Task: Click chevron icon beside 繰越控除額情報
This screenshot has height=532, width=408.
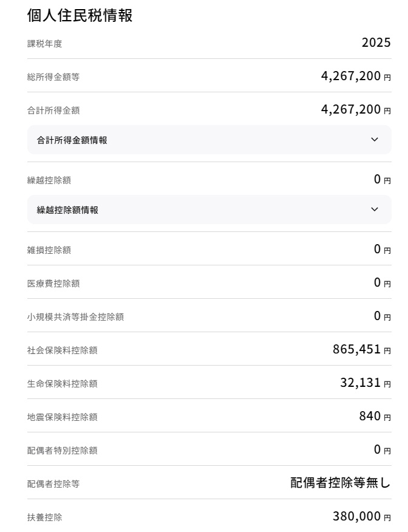Action: click(375, 210)
